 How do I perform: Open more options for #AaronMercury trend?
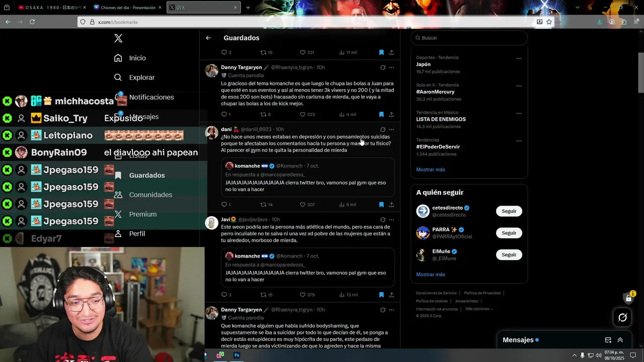tap(519, 86)
